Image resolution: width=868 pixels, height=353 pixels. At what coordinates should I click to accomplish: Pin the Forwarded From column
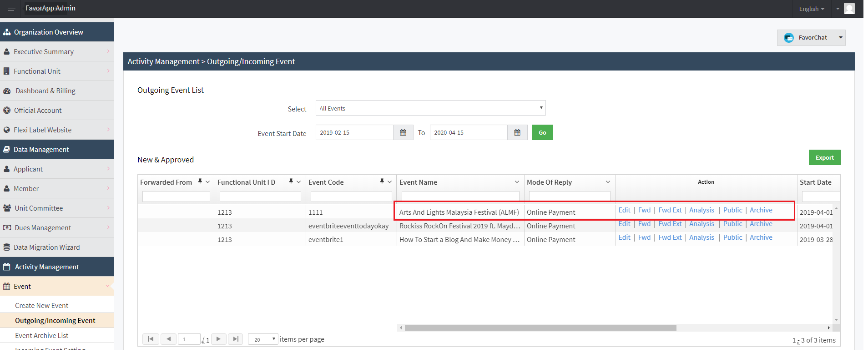[200, 182]
